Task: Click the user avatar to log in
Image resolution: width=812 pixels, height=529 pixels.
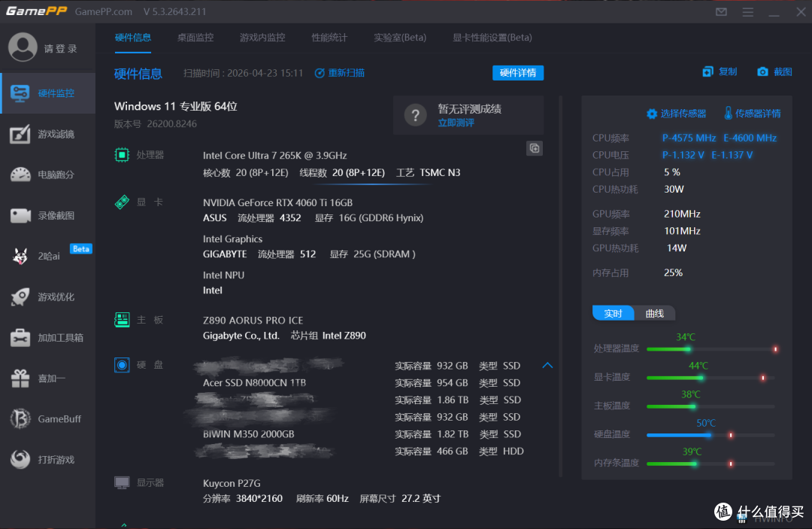Action: [23, 47]
